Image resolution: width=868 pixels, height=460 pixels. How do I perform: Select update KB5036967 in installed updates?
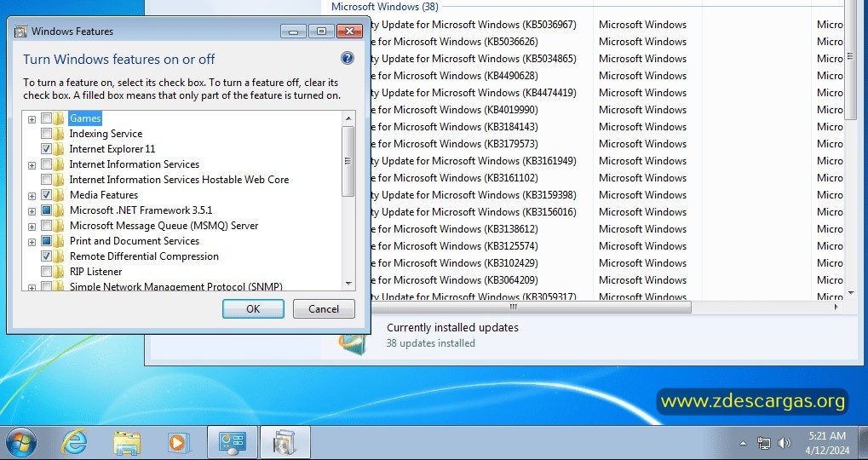click(606, 25)
